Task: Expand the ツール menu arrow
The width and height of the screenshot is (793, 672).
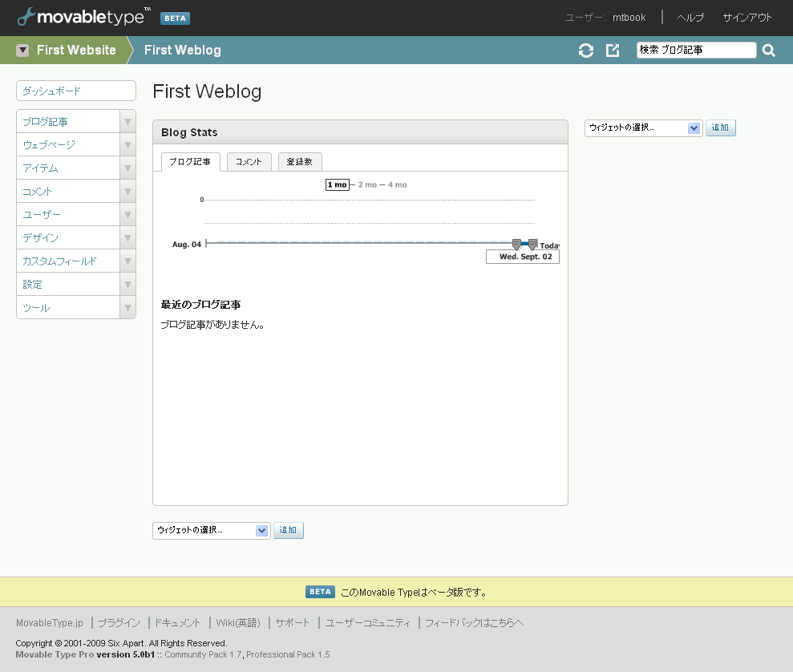Action: (128, 307)
